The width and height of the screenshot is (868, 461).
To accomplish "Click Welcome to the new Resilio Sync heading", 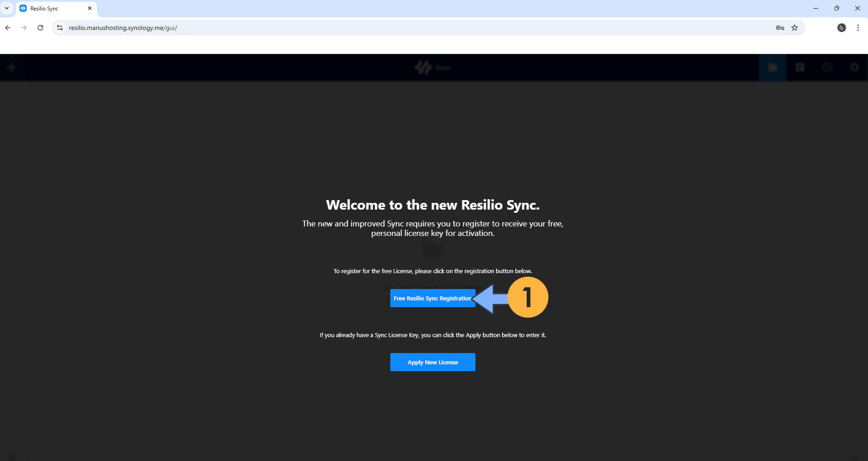I will pyautogui.click(x=433, y=205).
